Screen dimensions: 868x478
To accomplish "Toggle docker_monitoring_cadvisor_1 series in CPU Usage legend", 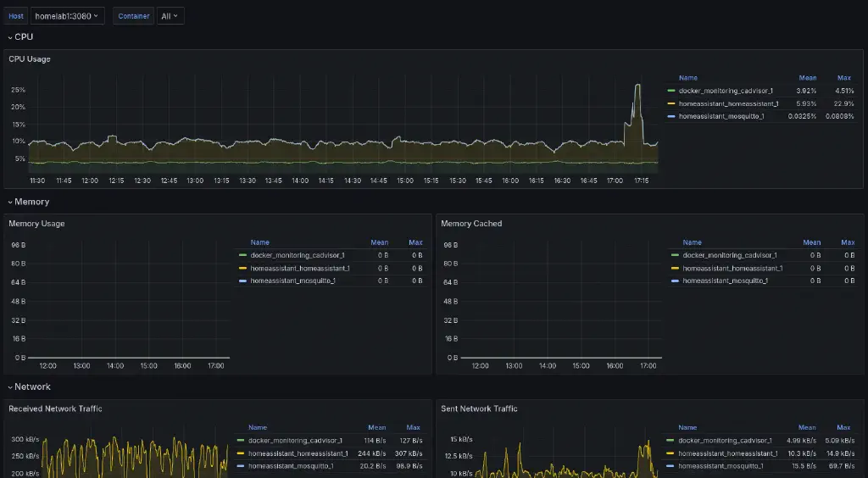I will click(x=726, y=91).
